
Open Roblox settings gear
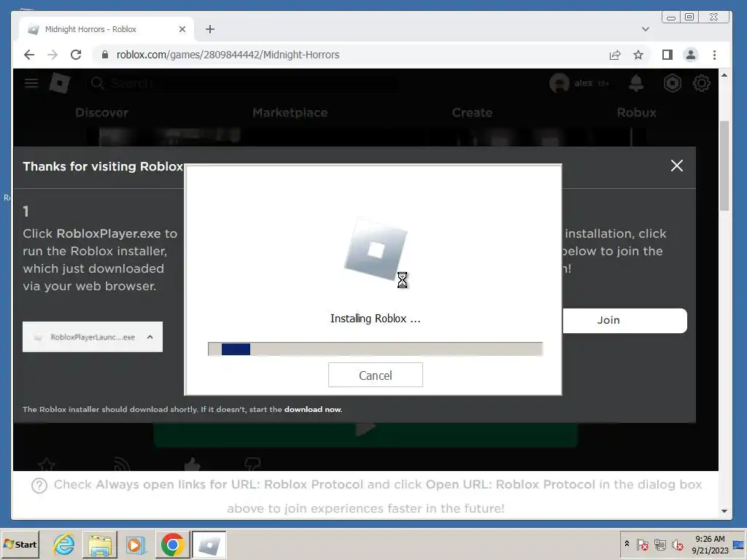701,83
